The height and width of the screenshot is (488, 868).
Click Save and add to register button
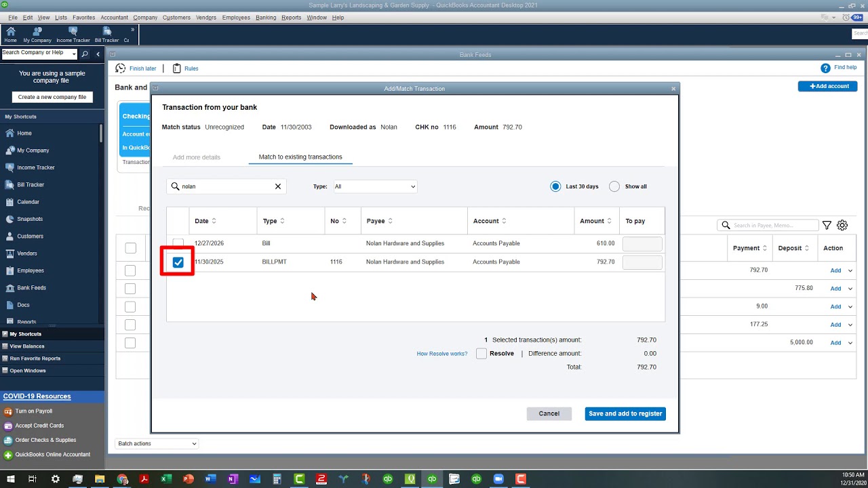tap(625, 414)
